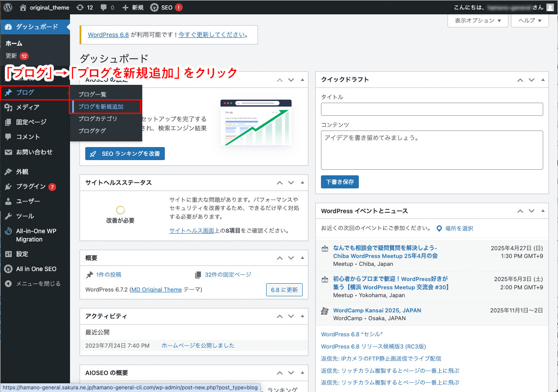This screenshot has width=558, height=392.
Task: Toggle the アクティビティ panel collapse
Action: (302, 316)
